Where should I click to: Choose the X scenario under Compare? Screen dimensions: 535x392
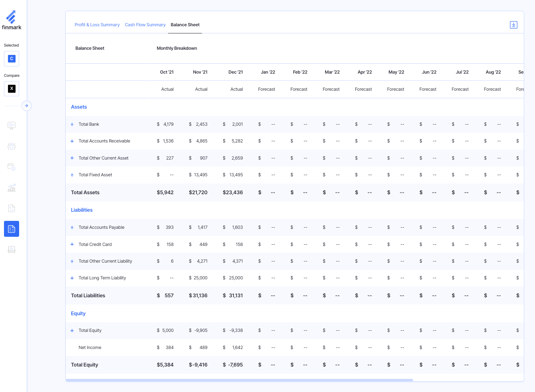(x=12, y=89)
